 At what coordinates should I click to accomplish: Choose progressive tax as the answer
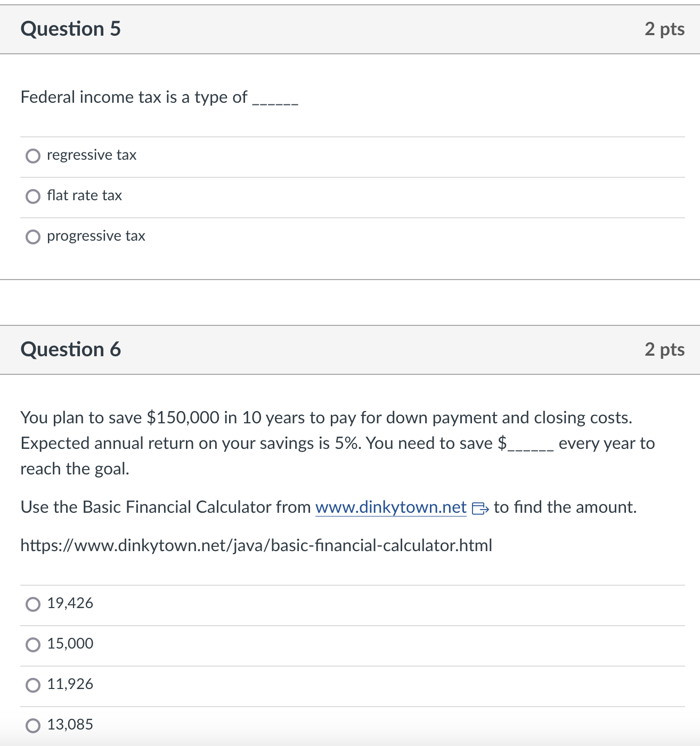[33, 236]
